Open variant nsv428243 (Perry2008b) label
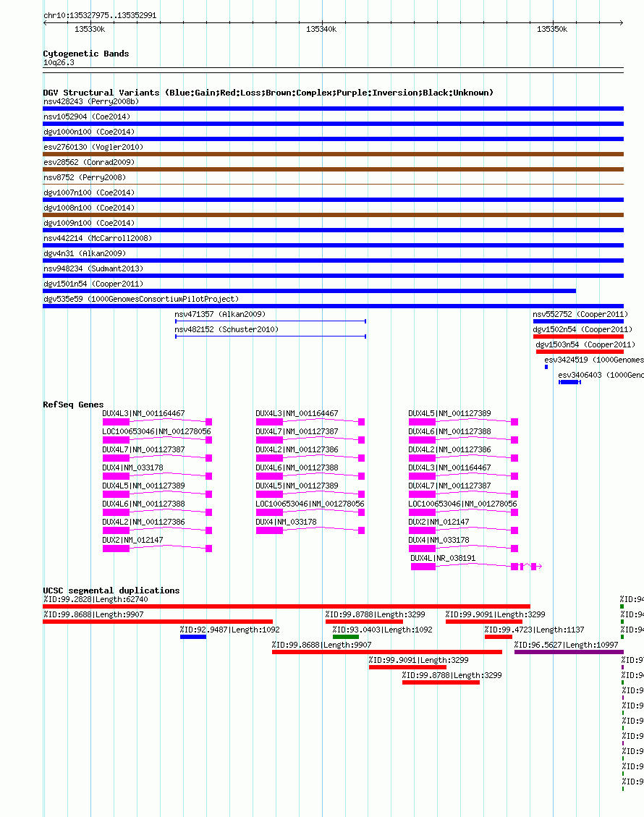 91,101
